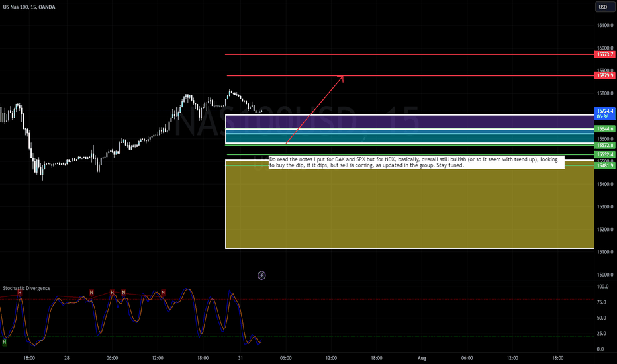Click the 16000.0 price axis value

605,48
